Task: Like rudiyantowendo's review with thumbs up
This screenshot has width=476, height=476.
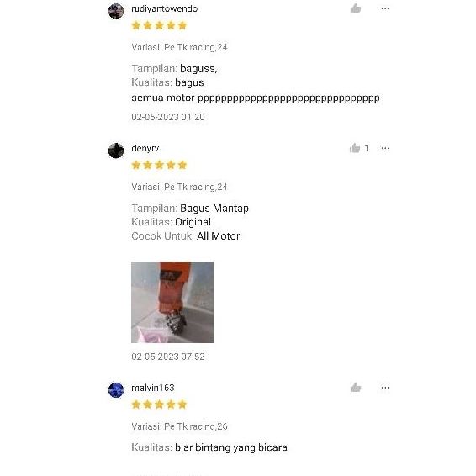Action: click(x=356, y=8)
